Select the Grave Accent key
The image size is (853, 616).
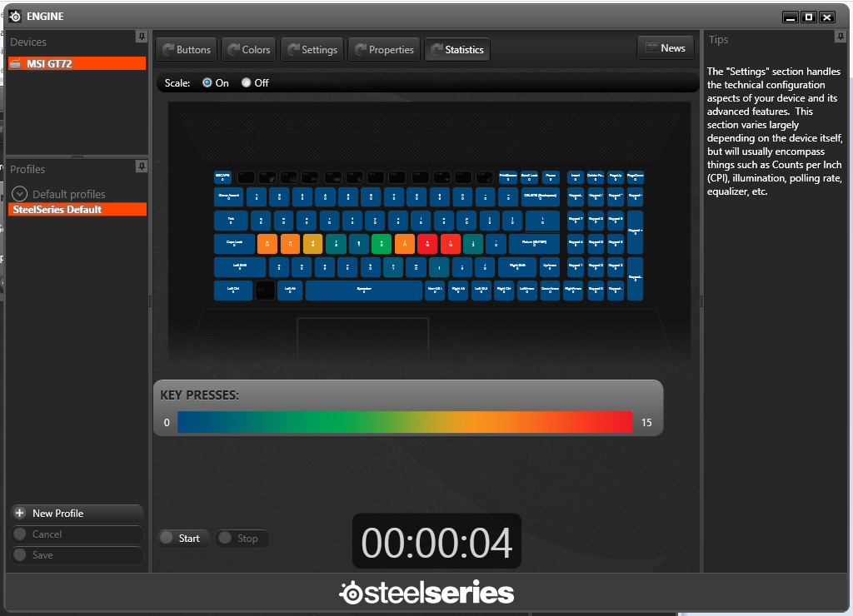point(228,196)
